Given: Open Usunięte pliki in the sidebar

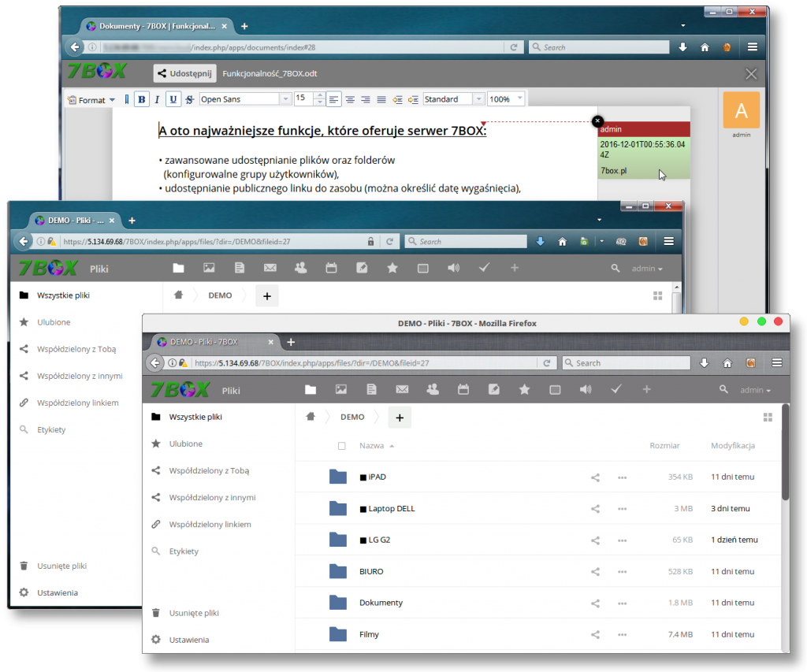Looking at the screenshot, I should [195, 612].
